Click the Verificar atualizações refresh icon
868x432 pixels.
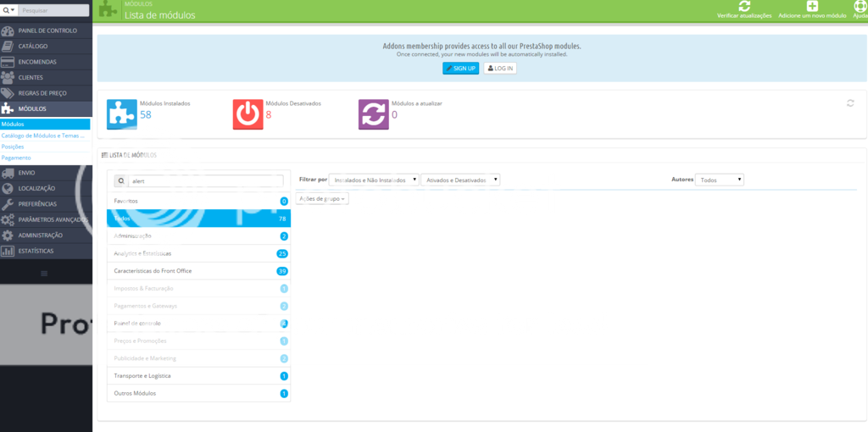(x=744, y=7)
